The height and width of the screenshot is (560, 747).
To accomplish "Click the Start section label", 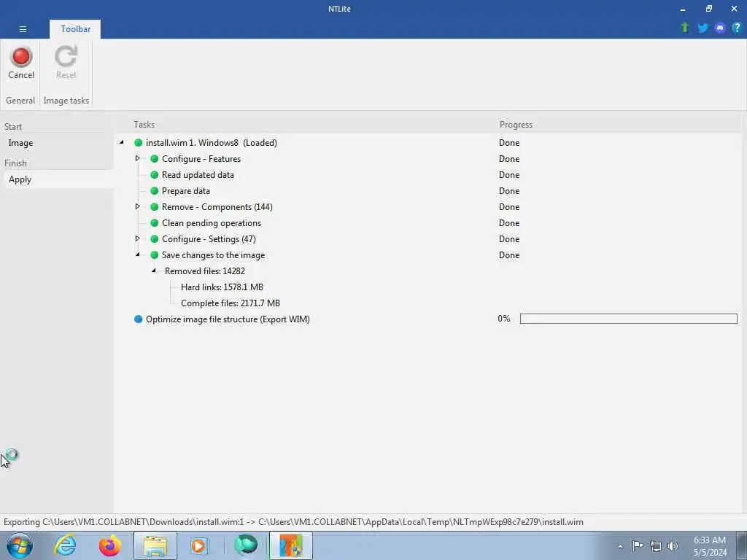I will point(13,127).
